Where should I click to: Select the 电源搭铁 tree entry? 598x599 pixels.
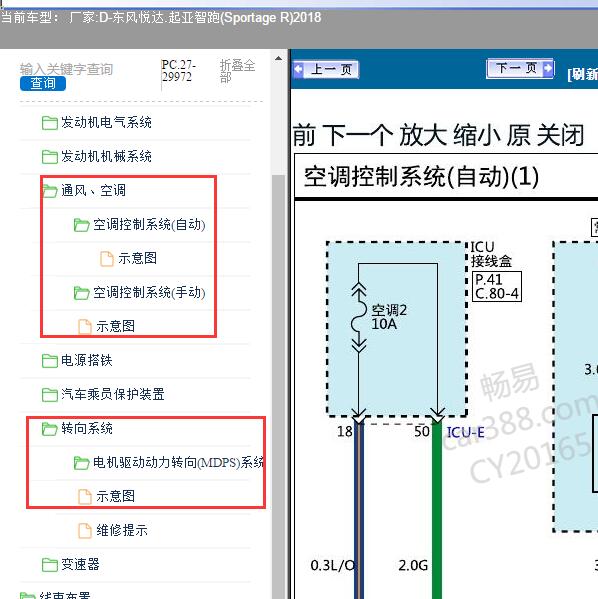click(87, 360)
